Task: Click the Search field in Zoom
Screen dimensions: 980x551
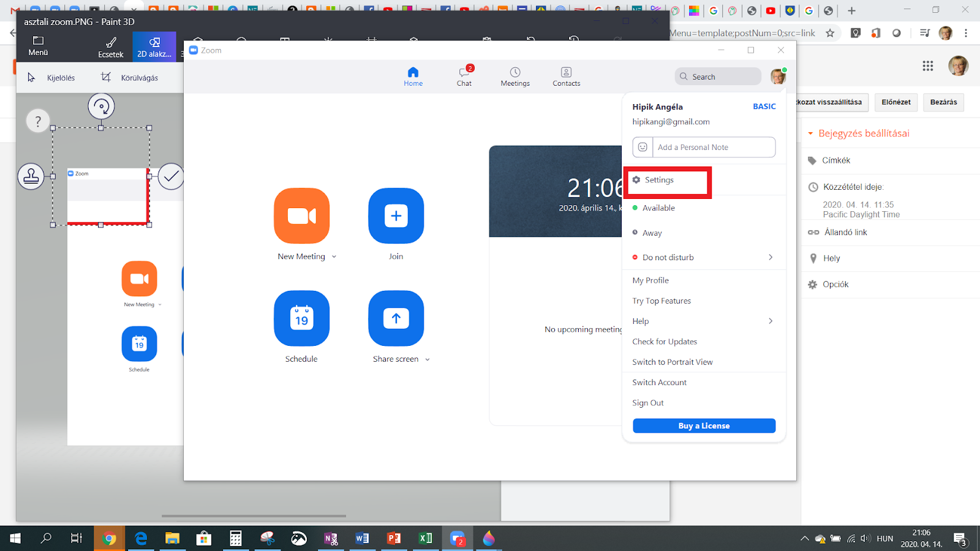Action: 718,77
